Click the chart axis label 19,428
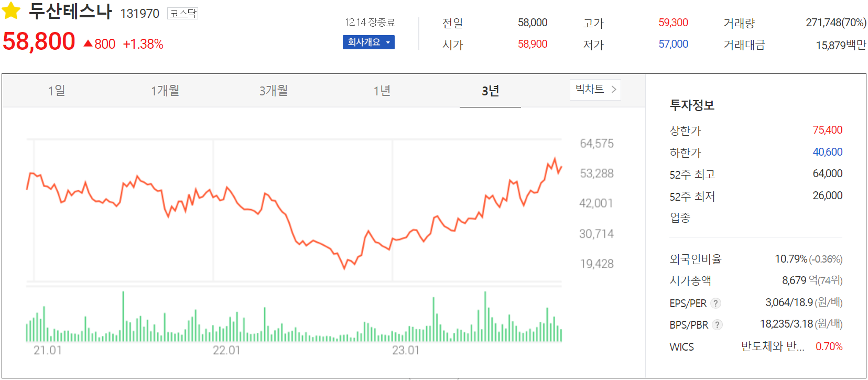 pos(596,264)
